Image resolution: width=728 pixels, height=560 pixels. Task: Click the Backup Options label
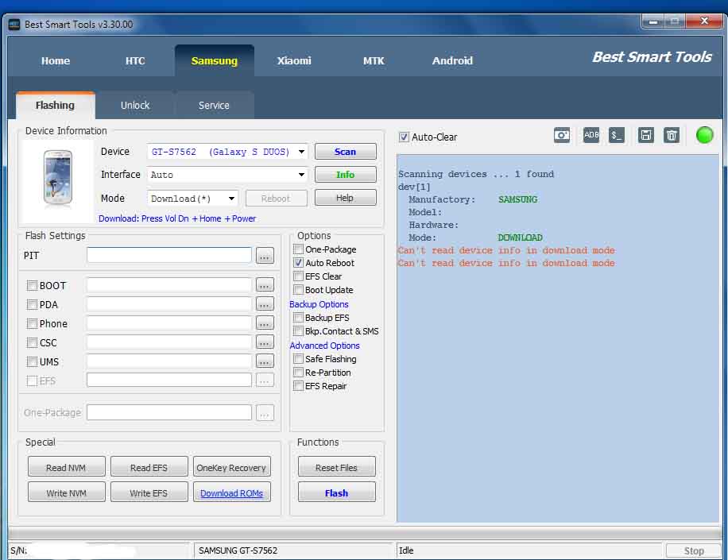click(319, 304)
